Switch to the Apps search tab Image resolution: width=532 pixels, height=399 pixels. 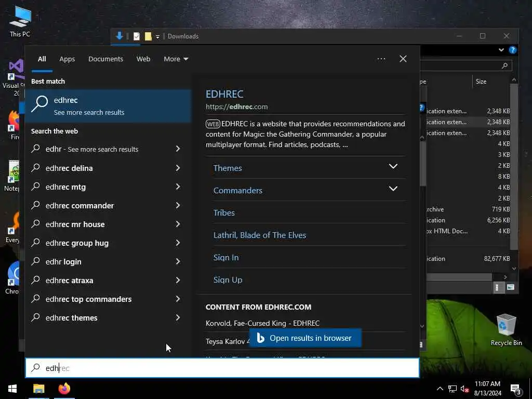point(67,59)
